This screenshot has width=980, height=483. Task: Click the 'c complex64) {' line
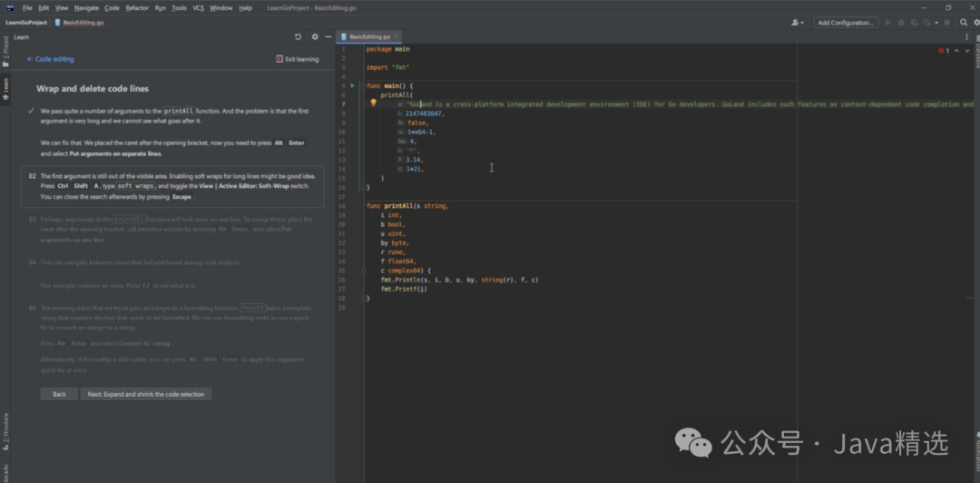(406, 271)
